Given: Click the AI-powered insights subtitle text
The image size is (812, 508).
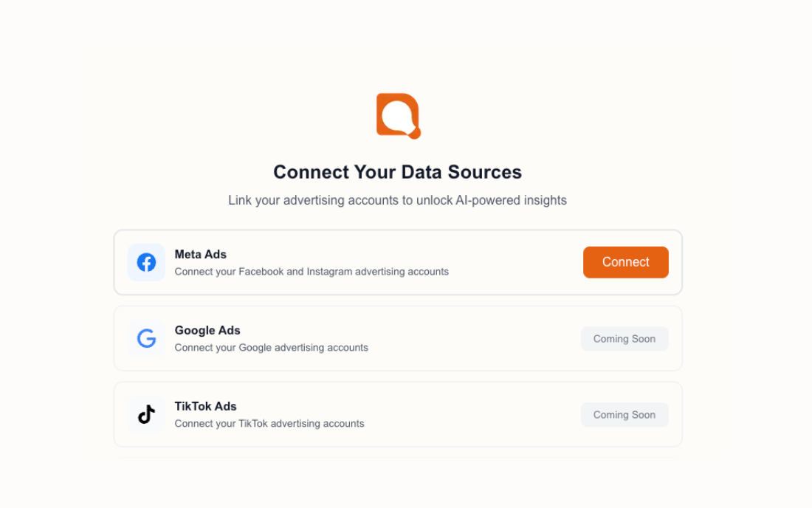Looking at the screenshot, I should click(x=398, y=200).
